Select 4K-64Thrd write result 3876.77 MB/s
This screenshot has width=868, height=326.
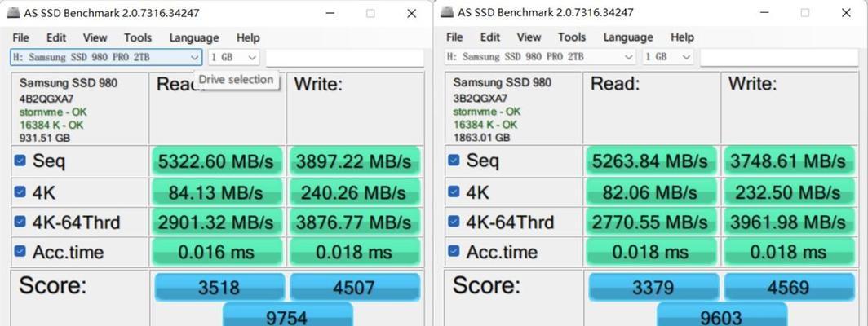click(x=354, y=222)
